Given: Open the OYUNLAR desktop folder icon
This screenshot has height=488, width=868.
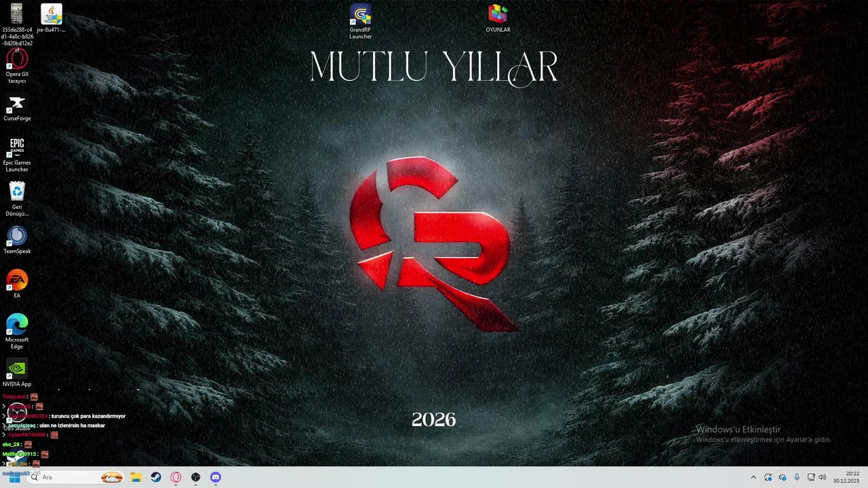Looking at the screenshot, I should [498, 18].
